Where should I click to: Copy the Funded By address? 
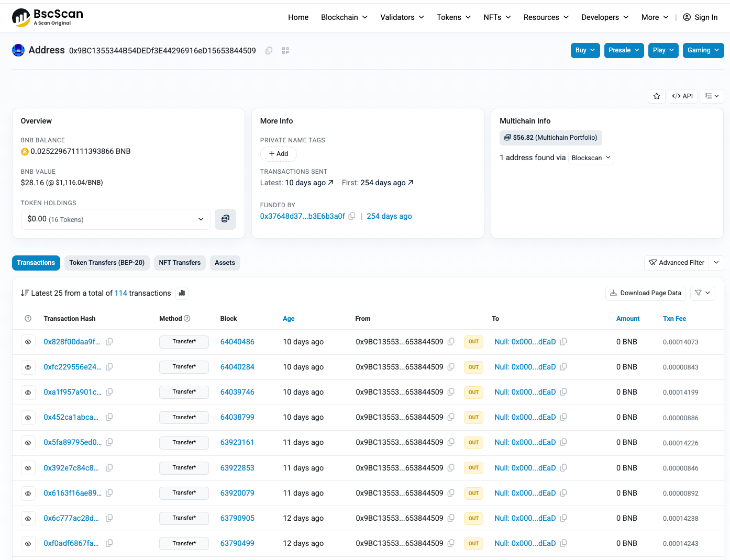coord(352,216)
